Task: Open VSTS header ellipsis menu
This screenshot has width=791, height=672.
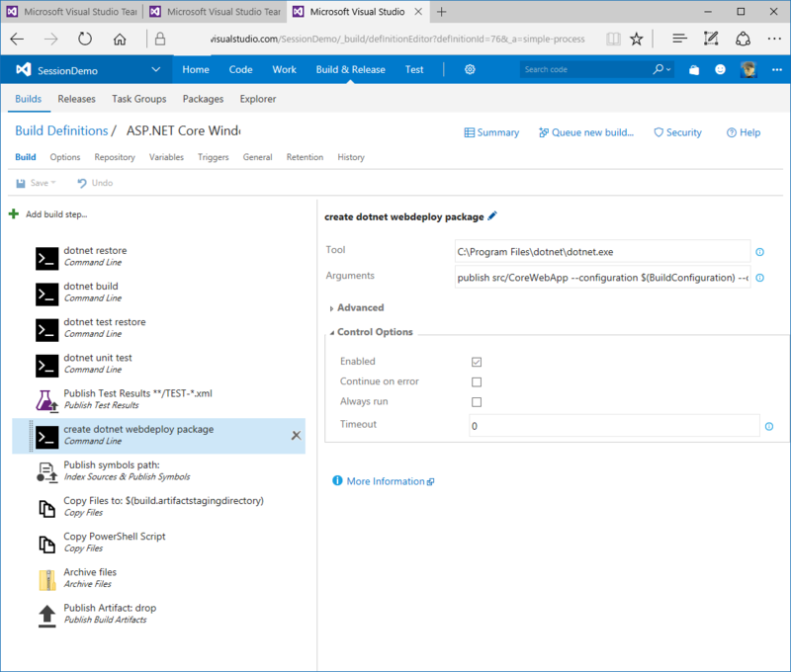Action: pos(777,69)
